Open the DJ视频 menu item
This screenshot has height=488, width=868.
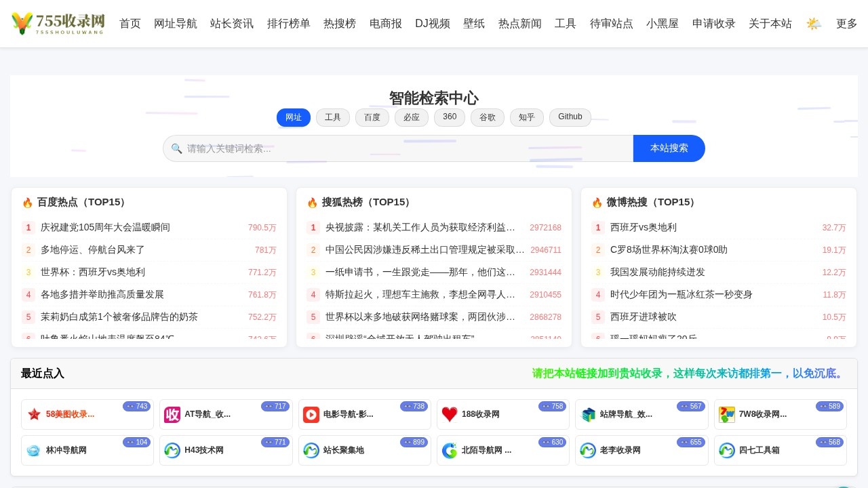click(433, 24)
